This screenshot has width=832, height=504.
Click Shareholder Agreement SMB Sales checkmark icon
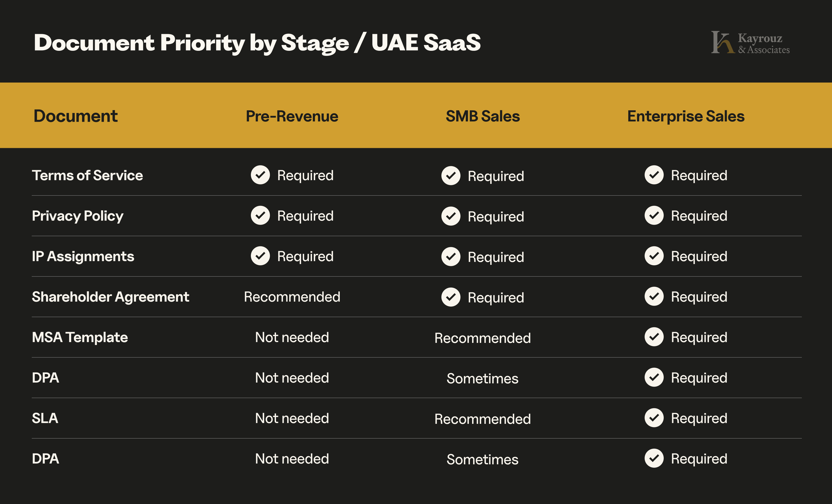pyautogui.click(x=450, y=297)
